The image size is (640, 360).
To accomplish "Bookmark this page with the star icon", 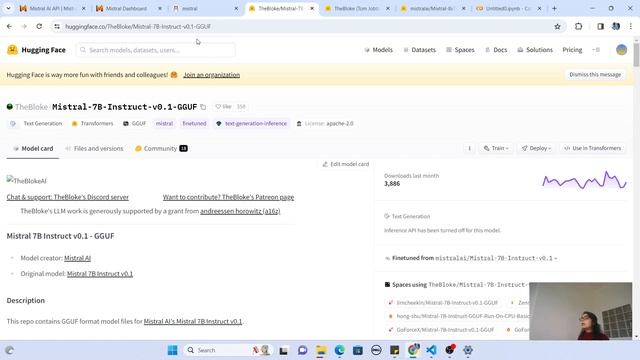I will tap(557, 27).
